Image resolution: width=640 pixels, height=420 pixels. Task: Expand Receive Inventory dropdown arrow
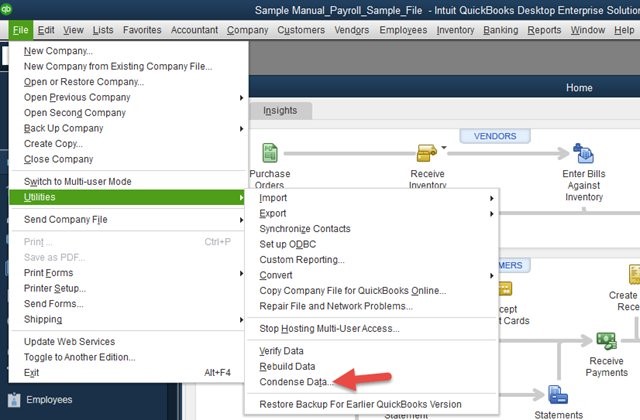tap(444, 147)
